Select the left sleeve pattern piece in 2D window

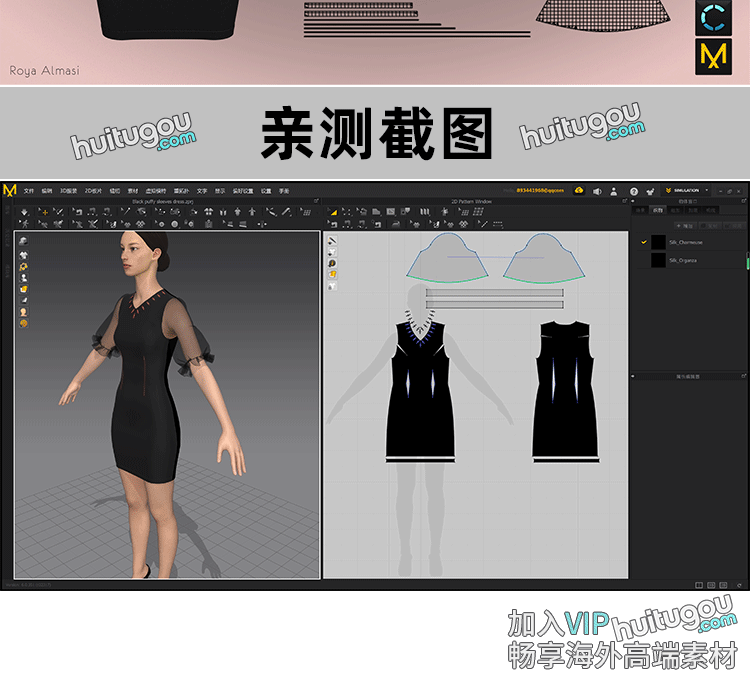(447, 258)
